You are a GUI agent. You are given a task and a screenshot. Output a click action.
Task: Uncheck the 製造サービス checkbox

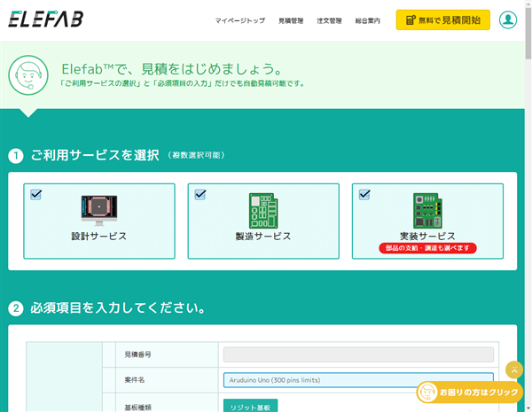click(199, 195)
